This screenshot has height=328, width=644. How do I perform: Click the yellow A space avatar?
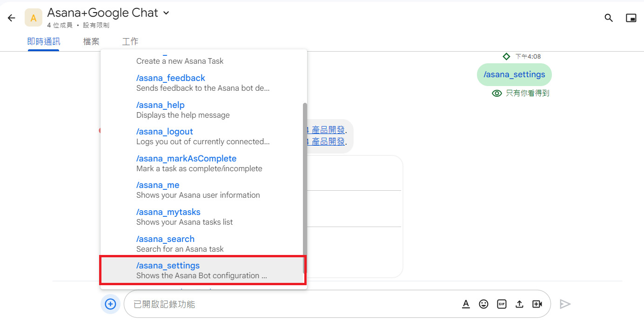34,18
